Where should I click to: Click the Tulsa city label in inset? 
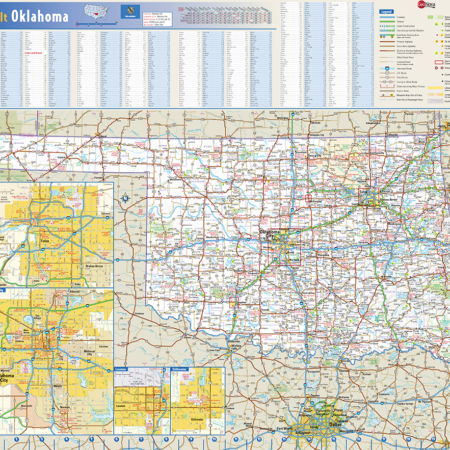click(44, 241)
